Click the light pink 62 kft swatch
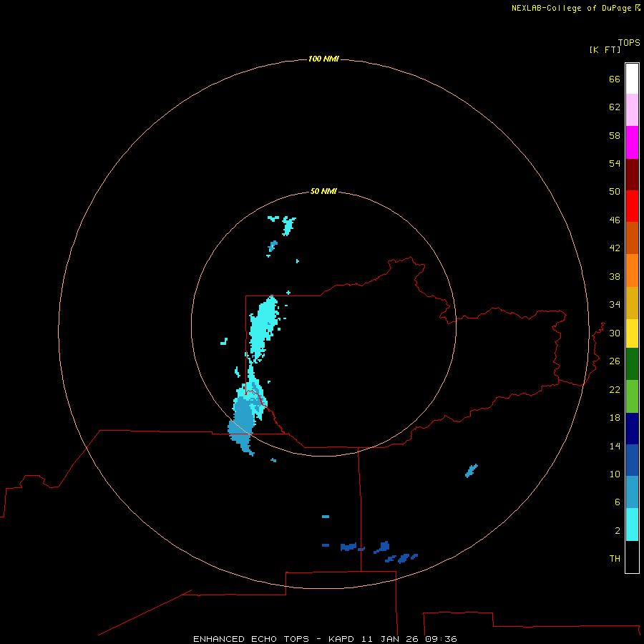Screen dimensions: 644x644 (632, 109)
